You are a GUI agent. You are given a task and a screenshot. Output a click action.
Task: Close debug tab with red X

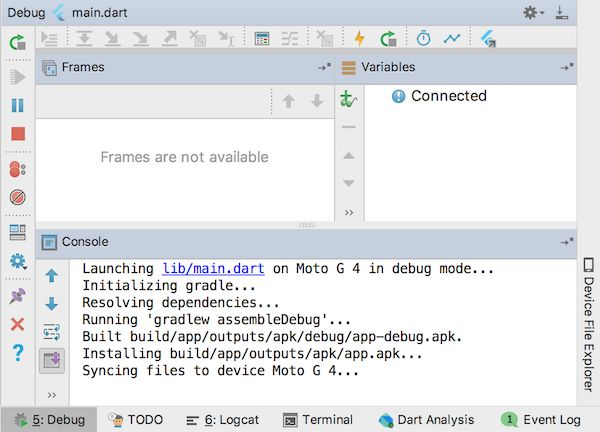click(18, 324)
